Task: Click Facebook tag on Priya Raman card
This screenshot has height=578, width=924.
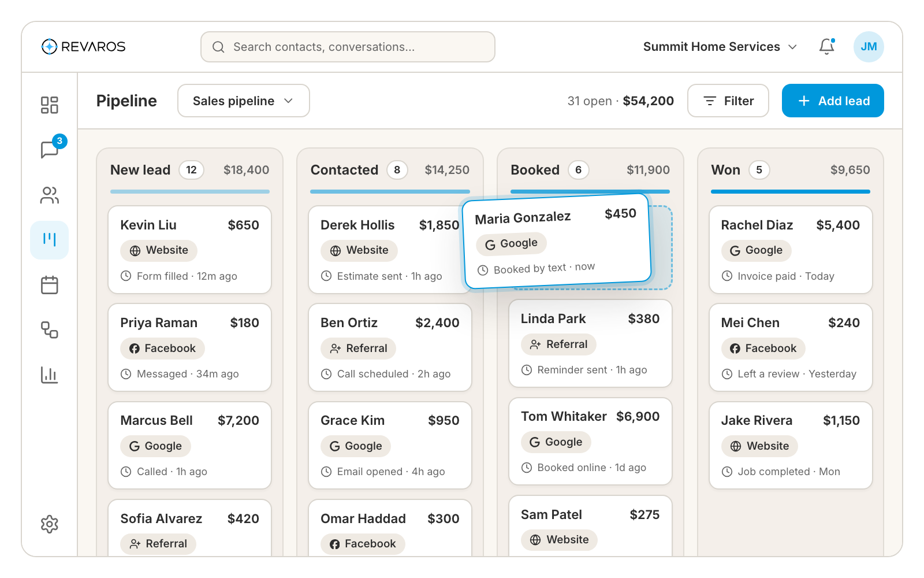Action: (x=162, y=349)
